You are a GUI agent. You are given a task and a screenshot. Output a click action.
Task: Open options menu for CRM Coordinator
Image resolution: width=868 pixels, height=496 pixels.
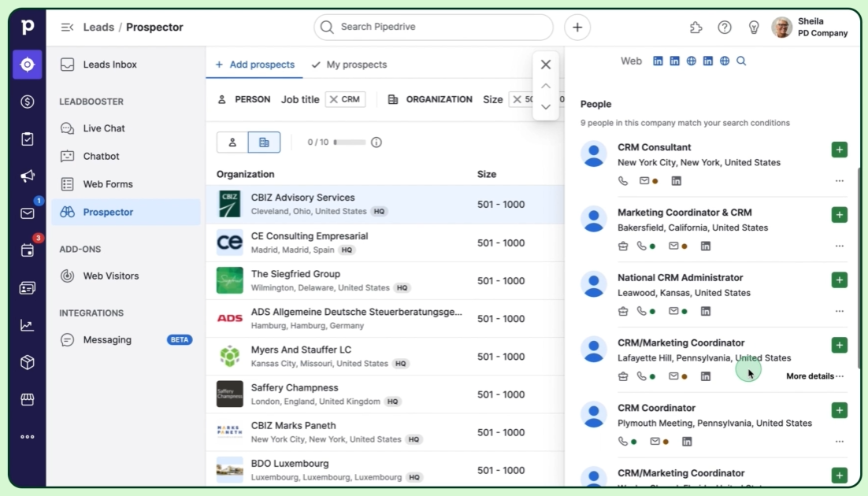coord(839,442)
